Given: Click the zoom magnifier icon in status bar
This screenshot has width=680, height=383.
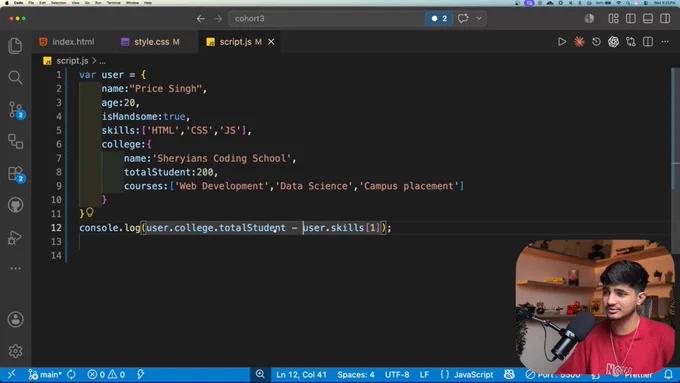Looking at the screenshot, I should (x=260, y=374).
